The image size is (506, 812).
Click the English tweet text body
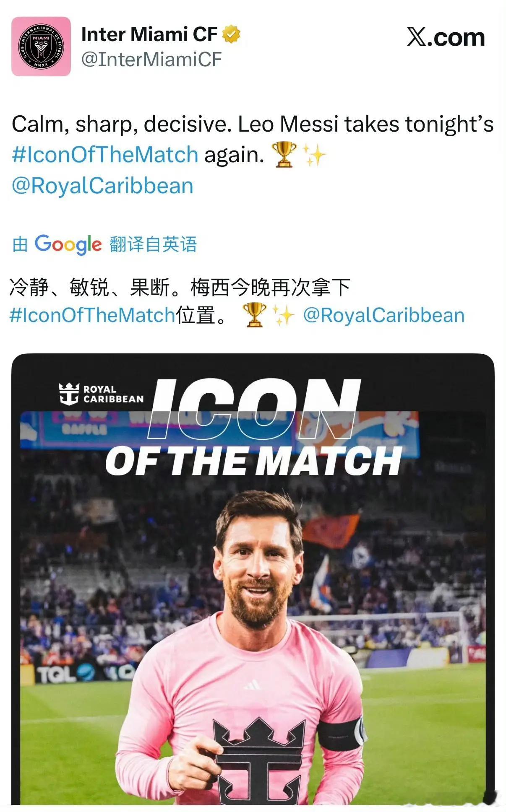tap(253, 155)
